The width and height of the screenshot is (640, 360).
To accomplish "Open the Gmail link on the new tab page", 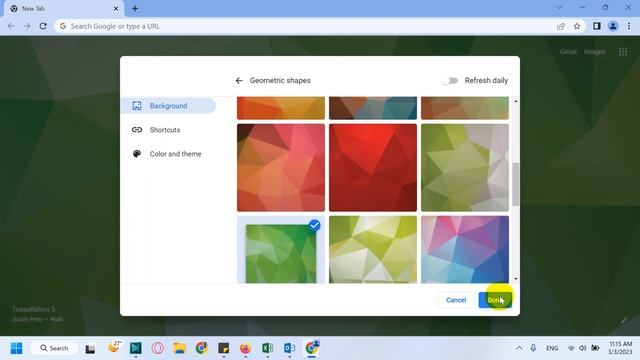I will click(x=568, y=52).
